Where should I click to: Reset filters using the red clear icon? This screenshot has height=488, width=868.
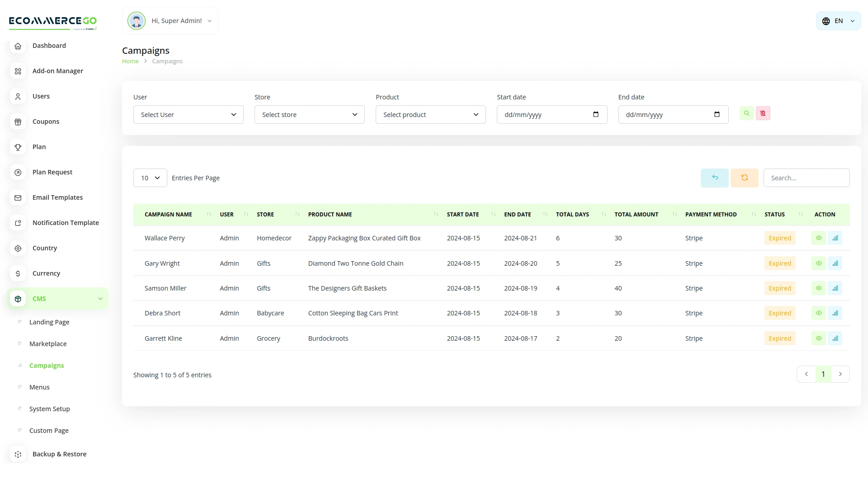click(x=763, y=113)
